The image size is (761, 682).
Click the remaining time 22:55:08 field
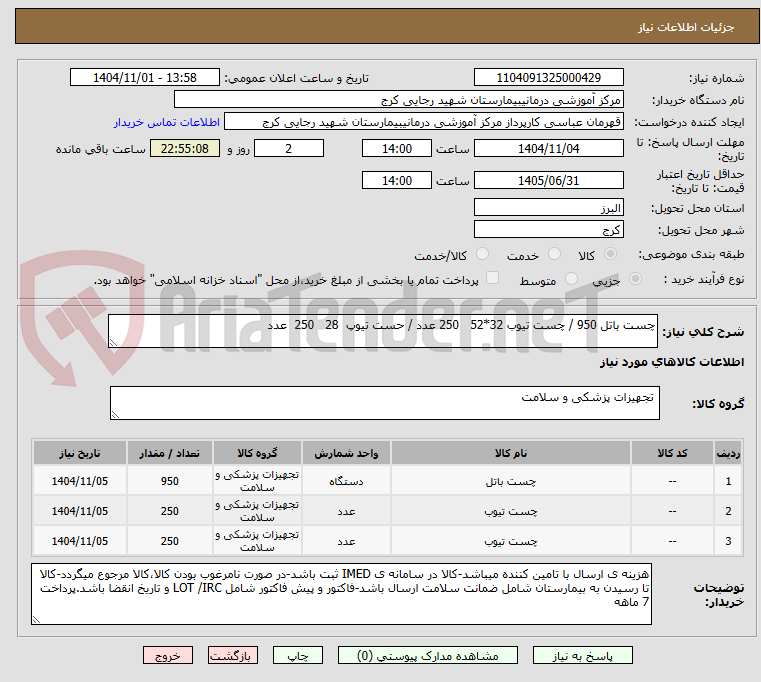point(185,149)
